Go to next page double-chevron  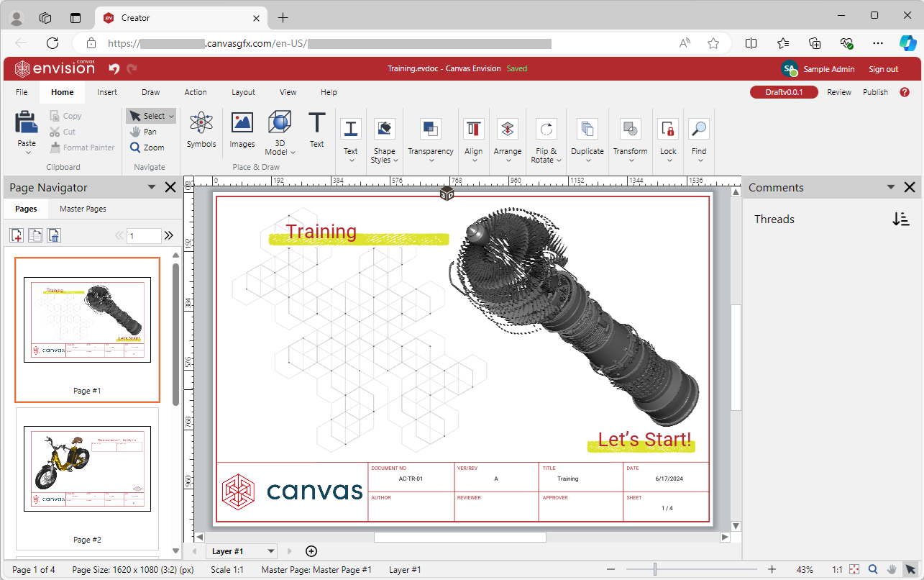[169, 235]
